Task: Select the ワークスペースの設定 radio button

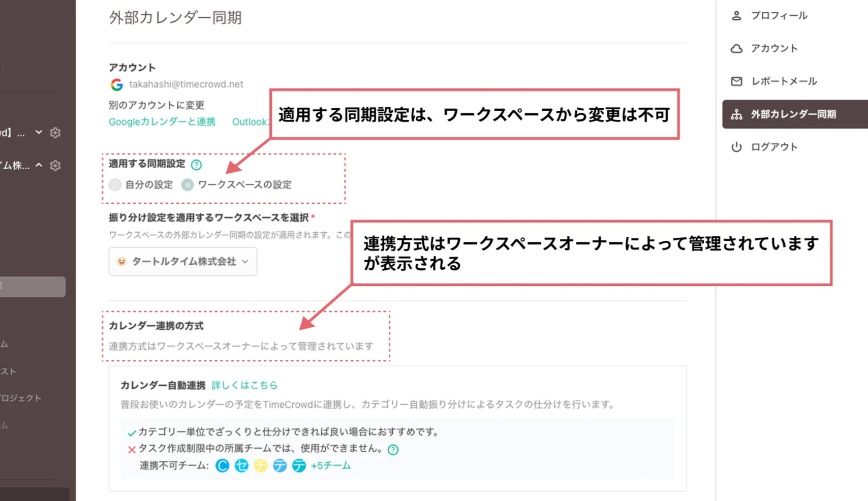Action: click(x=188, y=184)
